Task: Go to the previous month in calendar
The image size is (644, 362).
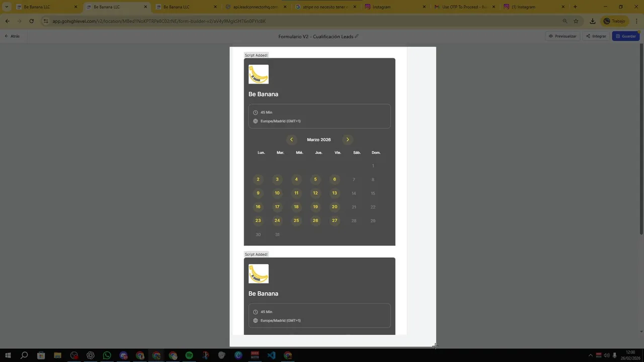Action: 291,140
